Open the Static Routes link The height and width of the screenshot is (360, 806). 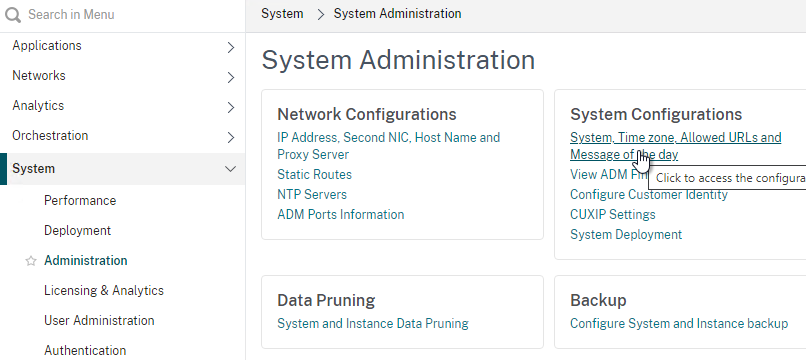[315, 174]
